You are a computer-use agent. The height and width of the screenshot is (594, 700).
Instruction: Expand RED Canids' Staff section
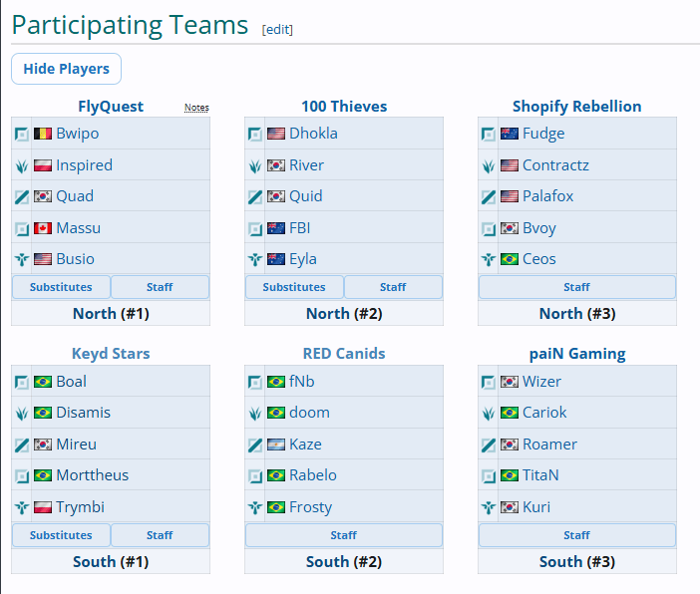(x=344, y=535)
